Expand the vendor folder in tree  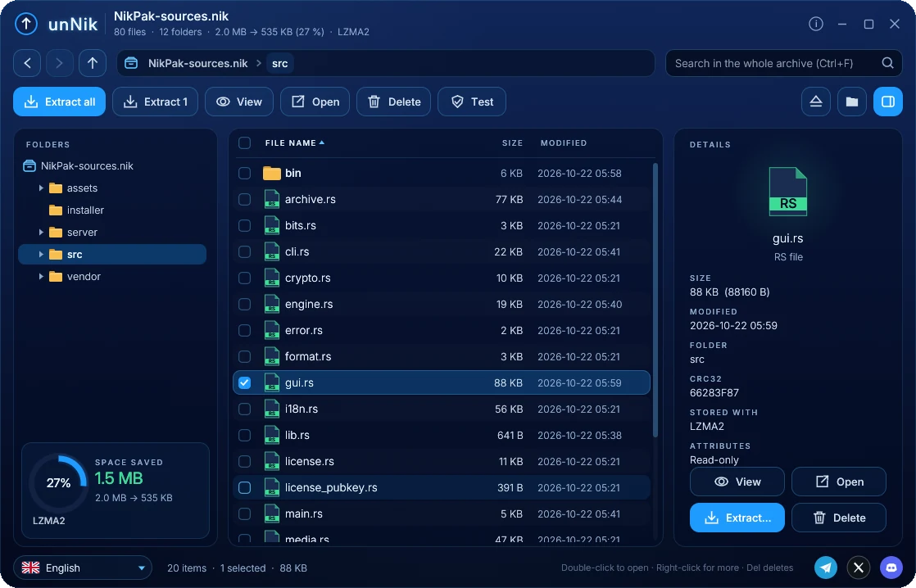click(x=41, y=277)
